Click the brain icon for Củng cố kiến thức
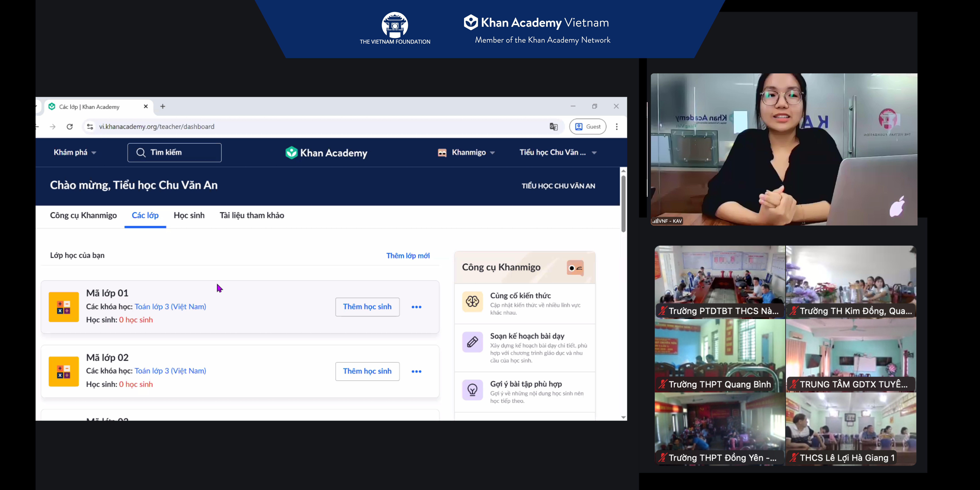The image size is (980, 490). [473, 302]
